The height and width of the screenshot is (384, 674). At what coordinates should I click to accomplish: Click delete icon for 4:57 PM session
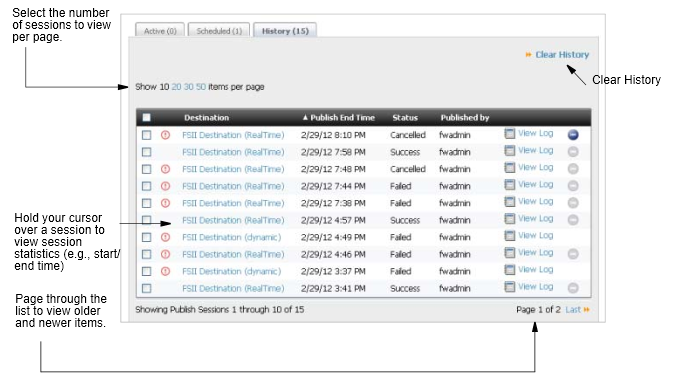(x=573, y=220)
